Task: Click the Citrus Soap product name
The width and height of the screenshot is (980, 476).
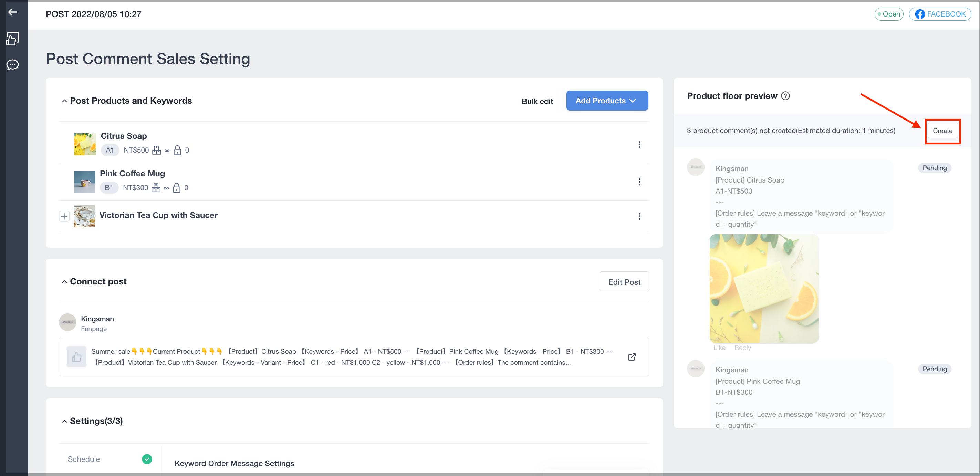Action: click(124, 136)
